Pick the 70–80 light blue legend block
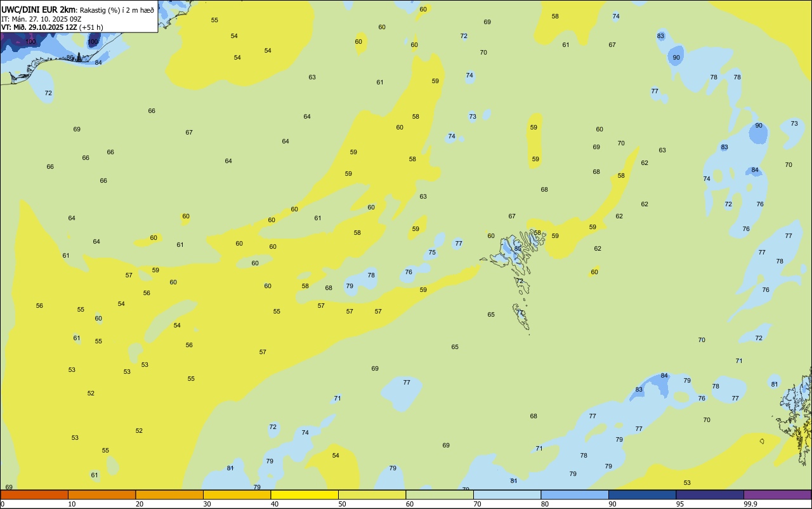 pyautogui.click(x=507, y=494)
